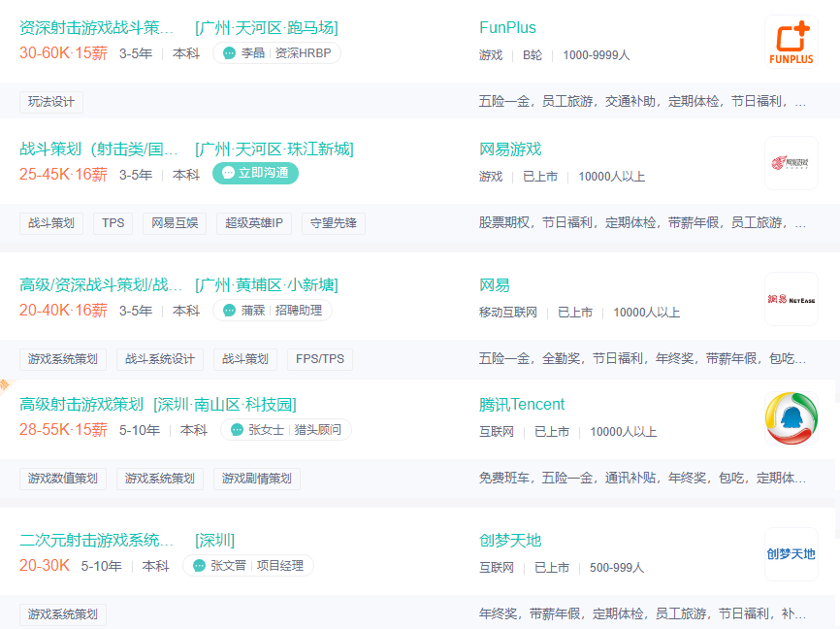Select 战斗策划 tag in 网易 row
Image resolution: width=840 pixels, height=629 pixels.
245,359
